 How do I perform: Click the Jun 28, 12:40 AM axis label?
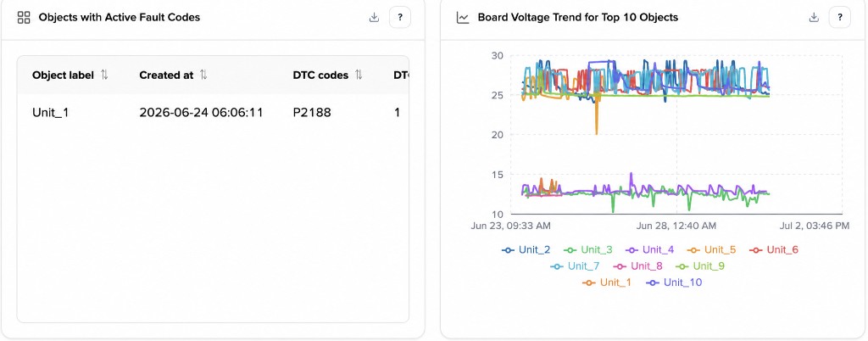[676, 226]
